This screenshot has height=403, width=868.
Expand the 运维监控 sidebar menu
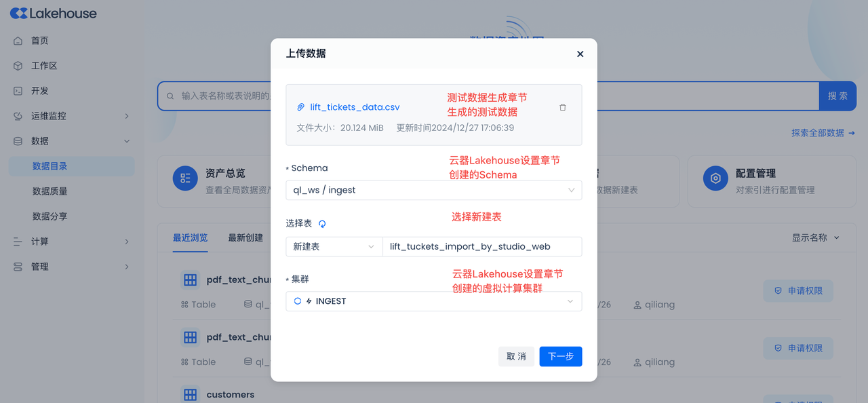(71, 116)
